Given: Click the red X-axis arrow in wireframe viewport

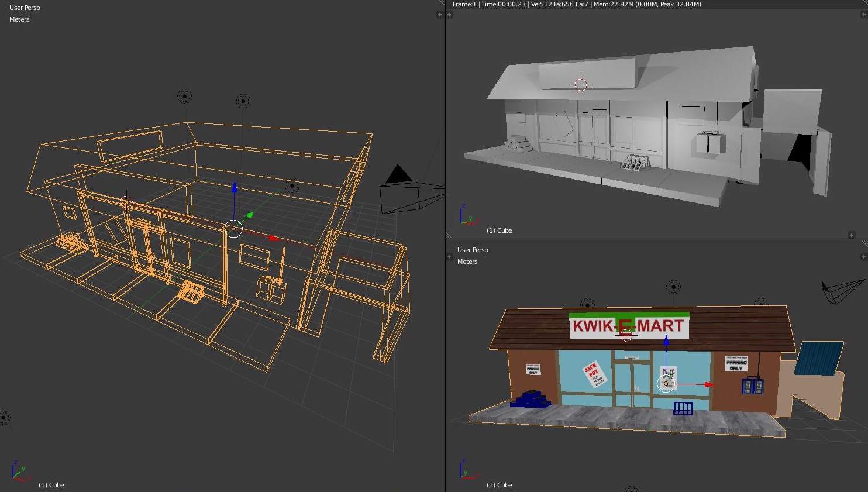Looking at the screenshot, I should [273, 238].
